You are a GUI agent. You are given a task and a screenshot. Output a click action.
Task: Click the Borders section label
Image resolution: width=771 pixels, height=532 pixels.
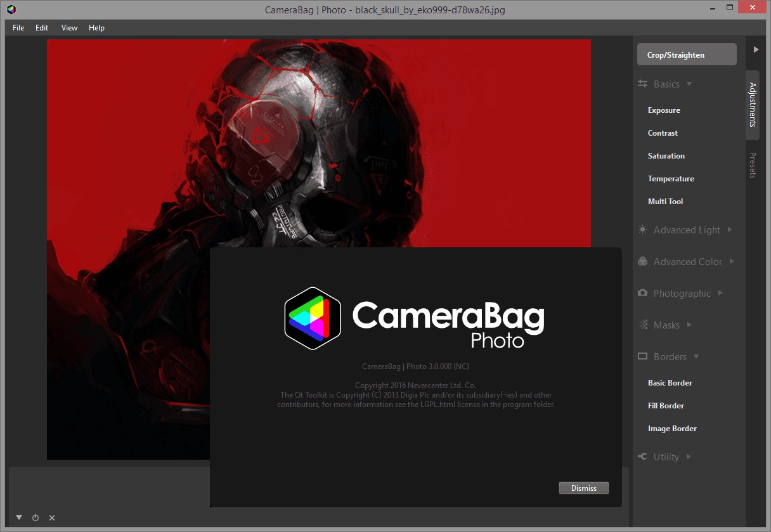(x=670, y=356)
